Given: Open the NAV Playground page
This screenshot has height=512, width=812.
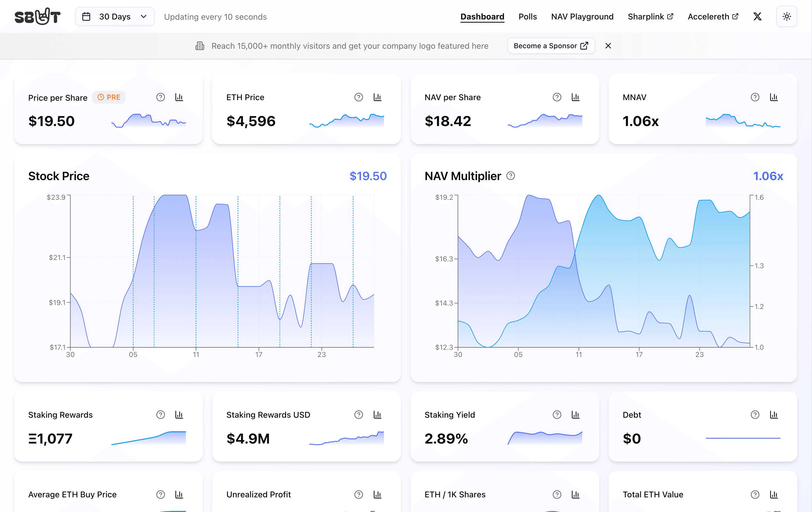Looking at the screenshot, I should pyautogui.click(x=582, y=17).
